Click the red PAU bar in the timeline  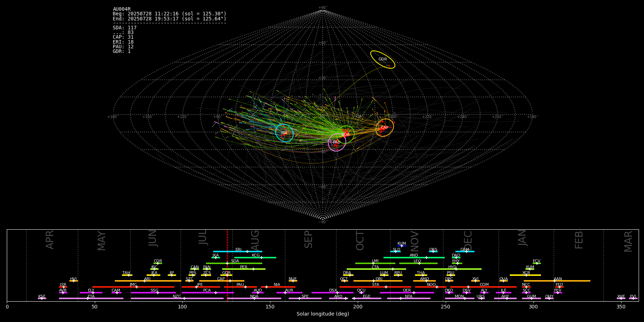click(x=240, y=287)
